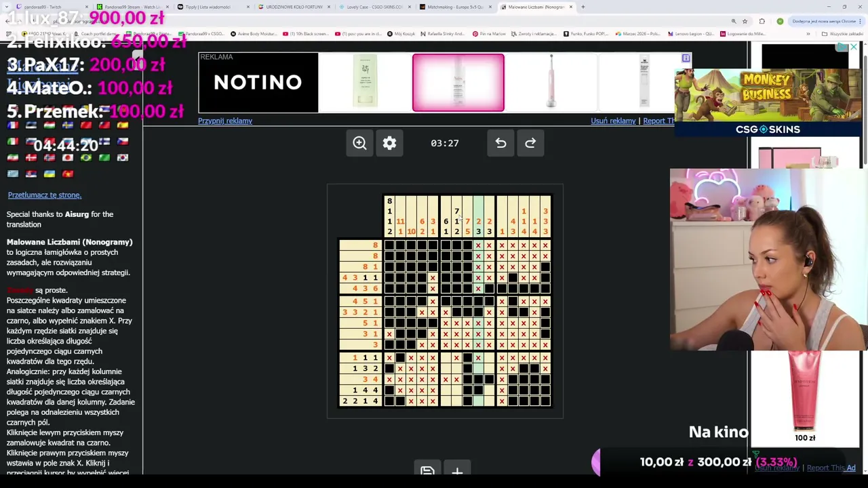Click the pink-highlighted product in the Notino ad
The image size is (868, 488).
tap(458, 83)
